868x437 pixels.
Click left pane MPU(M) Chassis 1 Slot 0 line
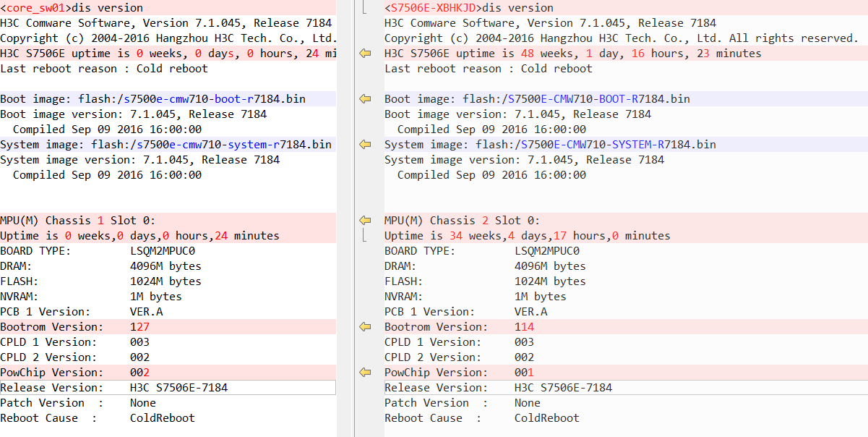pyautogui.click(x=77, y=221)
